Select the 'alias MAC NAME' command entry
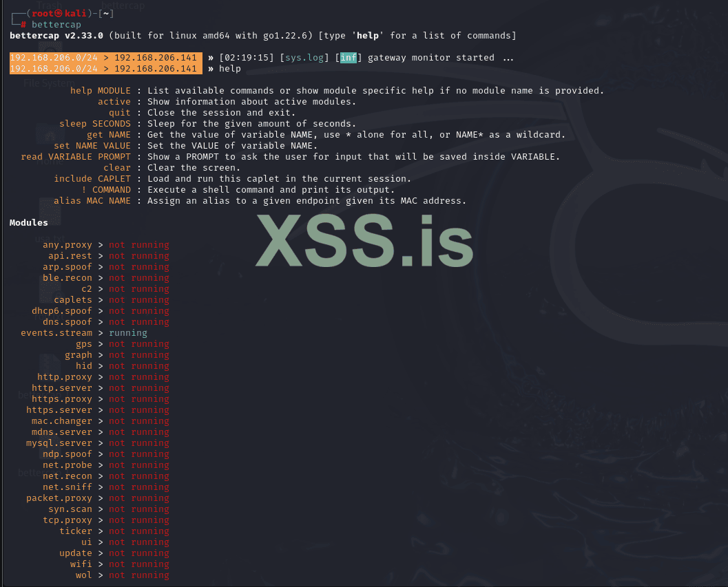The width and height of the screenshot is (728, 587). click(x=92, y=201)
